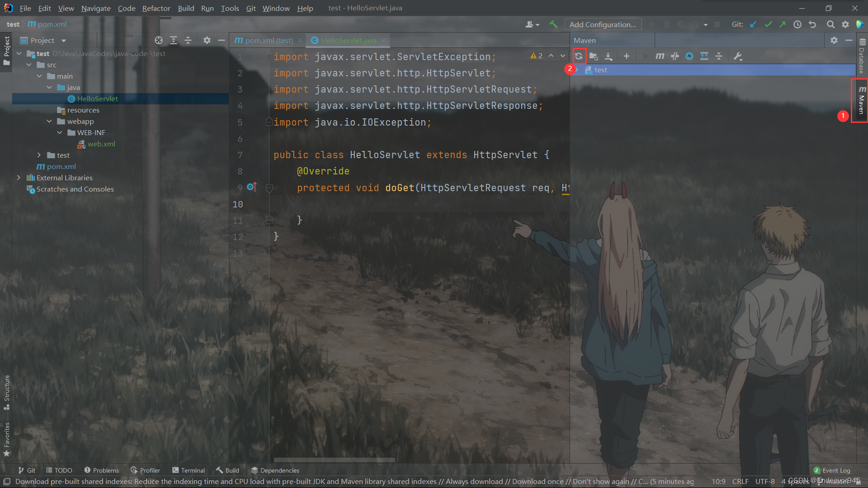868x488 pixels.
Task: Toggle Offline Mode in Maven toolbar
Action: pos(675,56)
